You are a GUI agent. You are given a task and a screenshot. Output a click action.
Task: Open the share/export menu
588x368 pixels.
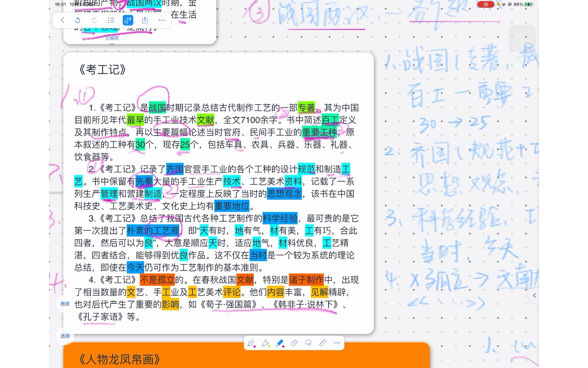click(x=145, y=20)
